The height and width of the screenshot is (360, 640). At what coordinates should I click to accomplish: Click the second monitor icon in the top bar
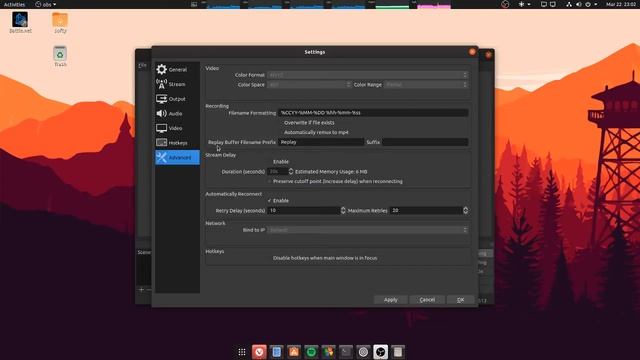pos(553,4)
